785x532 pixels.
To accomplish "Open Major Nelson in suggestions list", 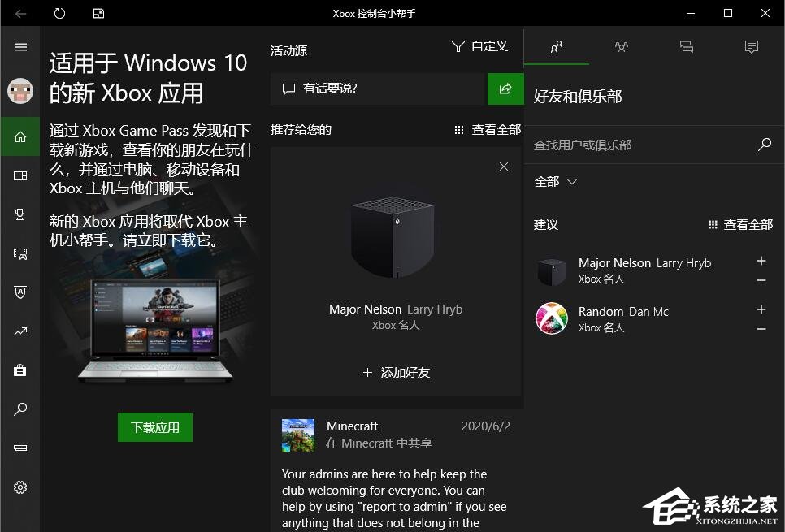I will (x=644, y=270).
